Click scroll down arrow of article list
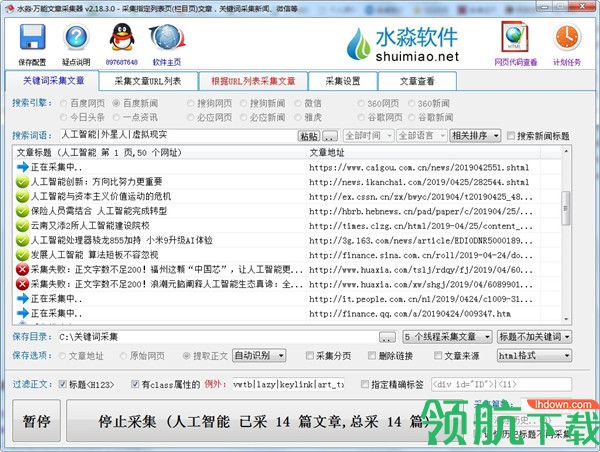The width and height of the screenshot is (600, 452). pos(566,319)
